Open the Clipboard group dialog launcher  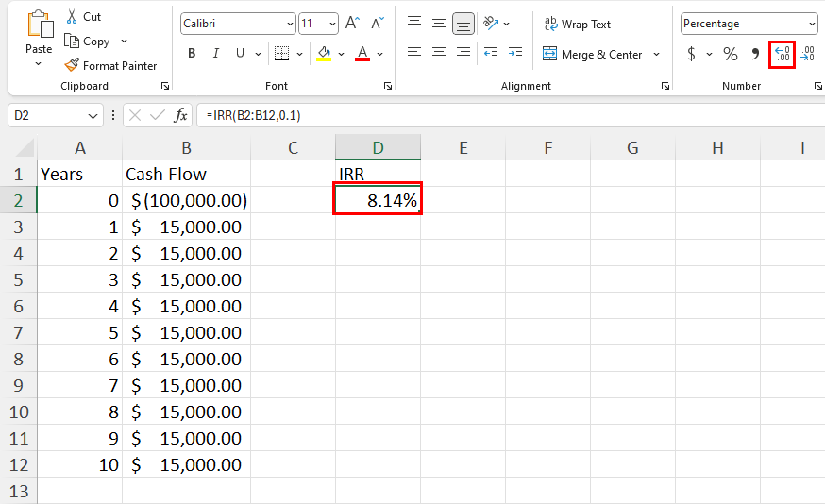point(165,86)
